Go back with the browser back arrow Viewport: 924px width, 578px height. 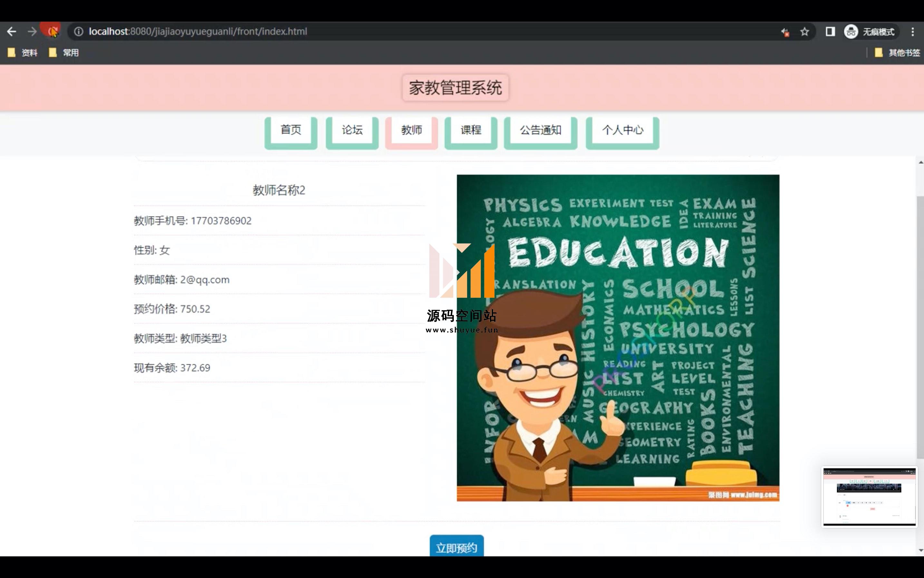(12, 31)
